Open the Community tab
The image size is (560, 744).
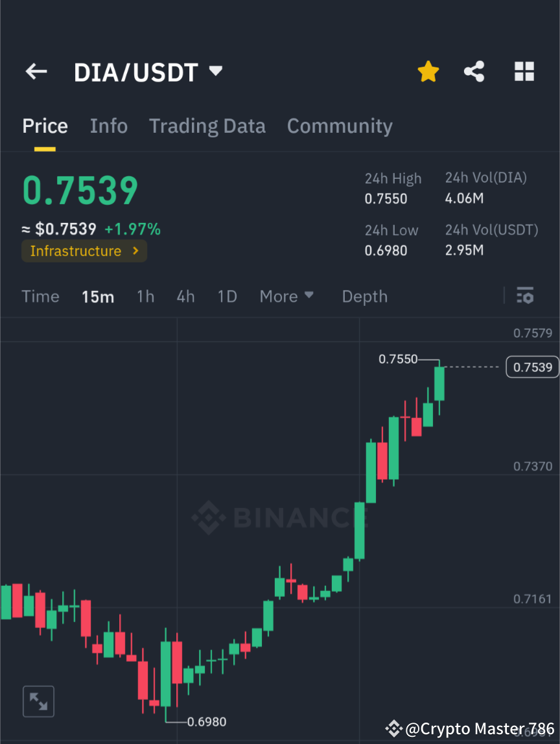pos(340,126)
